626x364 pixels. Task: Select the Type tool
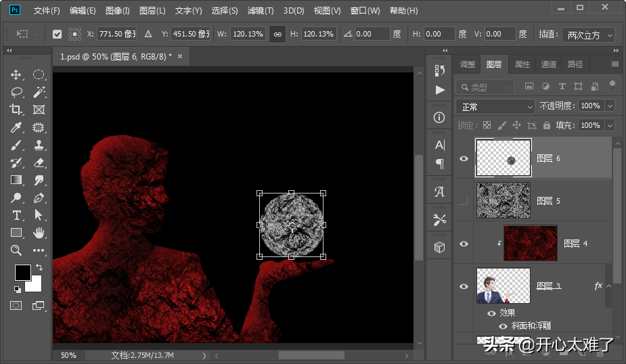point(16,215)
